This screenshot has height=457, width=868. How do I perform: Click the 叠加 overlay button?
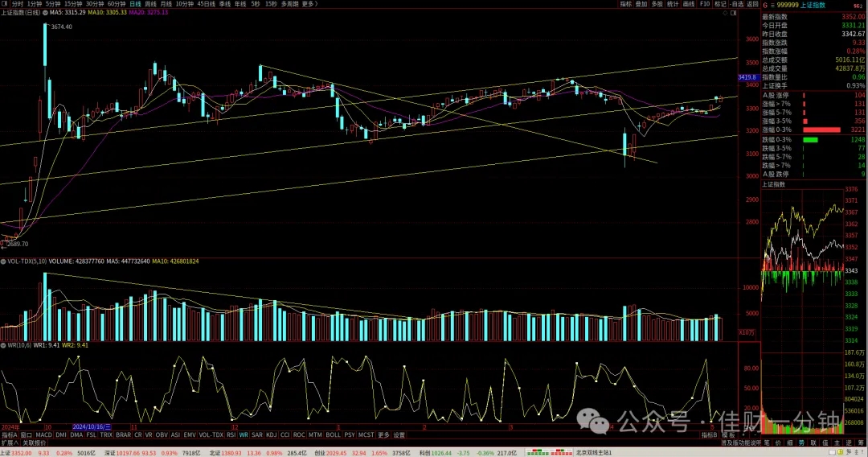tap(641, 4)
